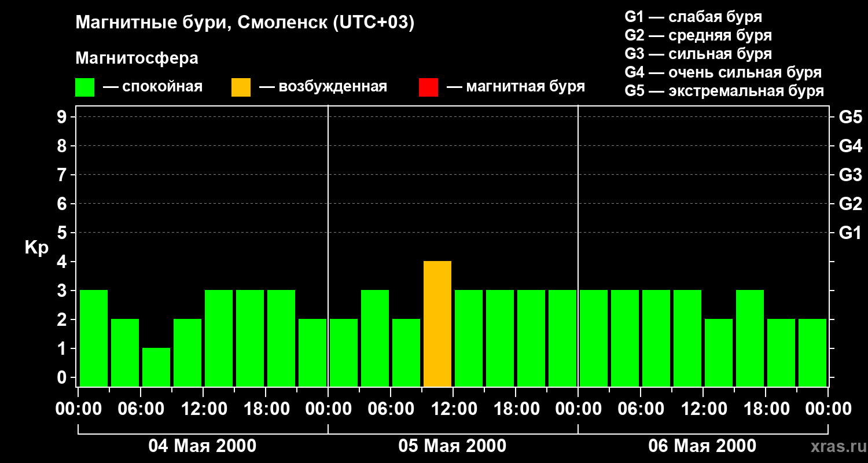
Task: Click the 'G2 — средняя буря' description
Action: coord(698,35)
